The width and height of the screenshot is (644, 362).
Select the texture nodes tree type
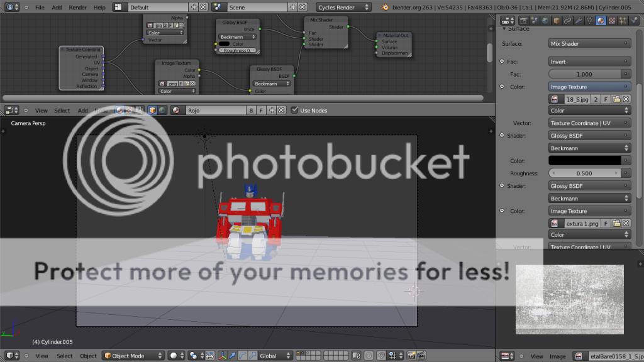[130, 110]
